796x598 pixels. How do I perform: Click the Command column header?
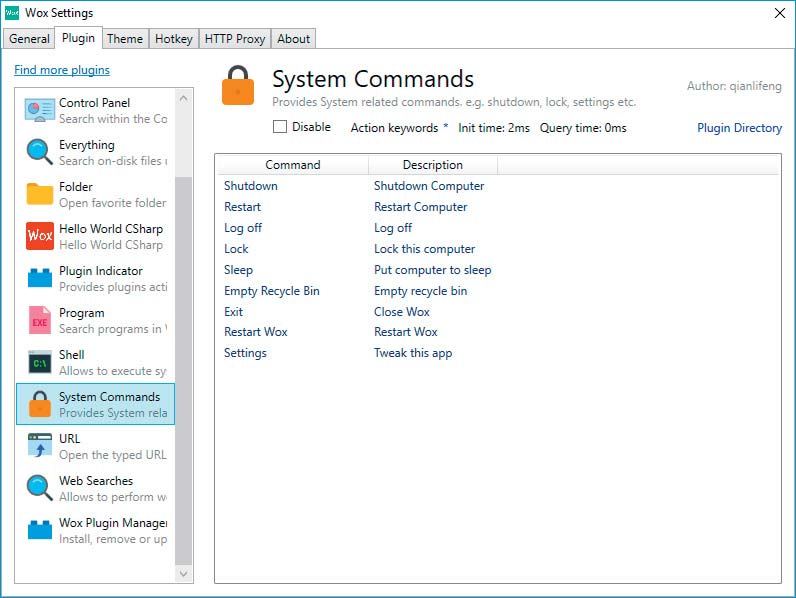(292, 165)
